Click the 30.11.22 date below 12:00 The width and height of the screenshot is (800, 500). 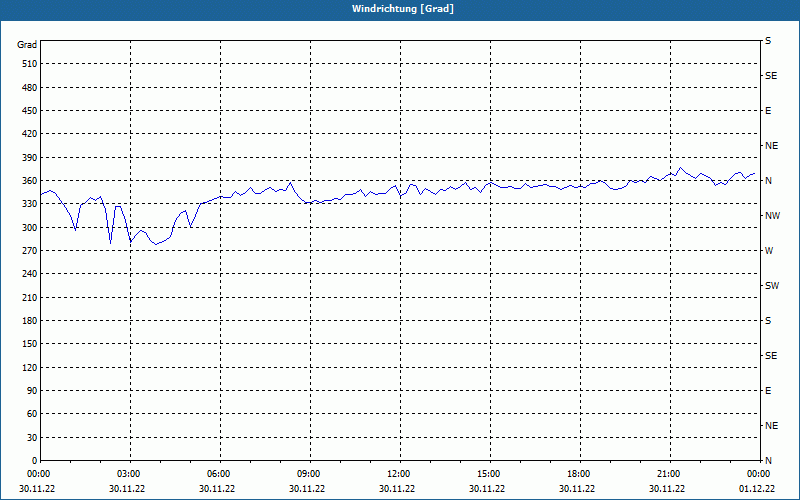396,489
